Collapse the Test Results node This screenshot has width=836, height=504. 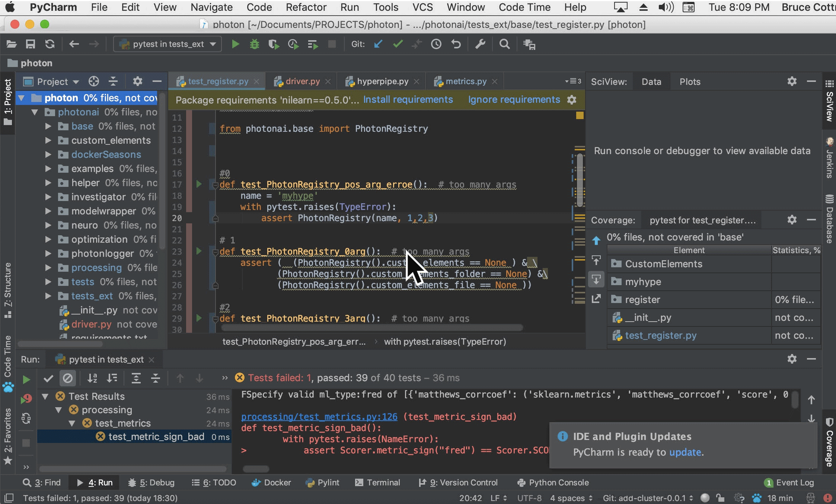tap(45, 396)
